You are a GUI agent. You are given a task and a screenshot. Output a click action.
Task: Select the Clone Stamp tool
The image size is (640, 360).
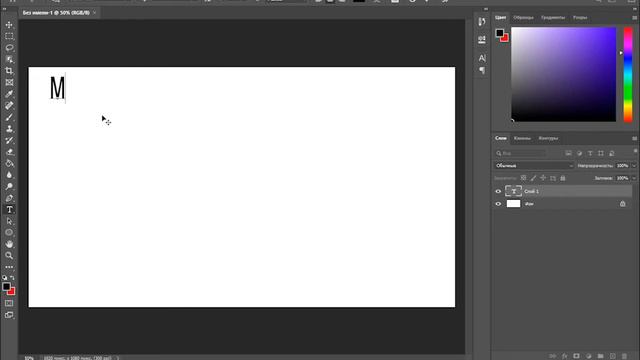click(x=9, y=129)
